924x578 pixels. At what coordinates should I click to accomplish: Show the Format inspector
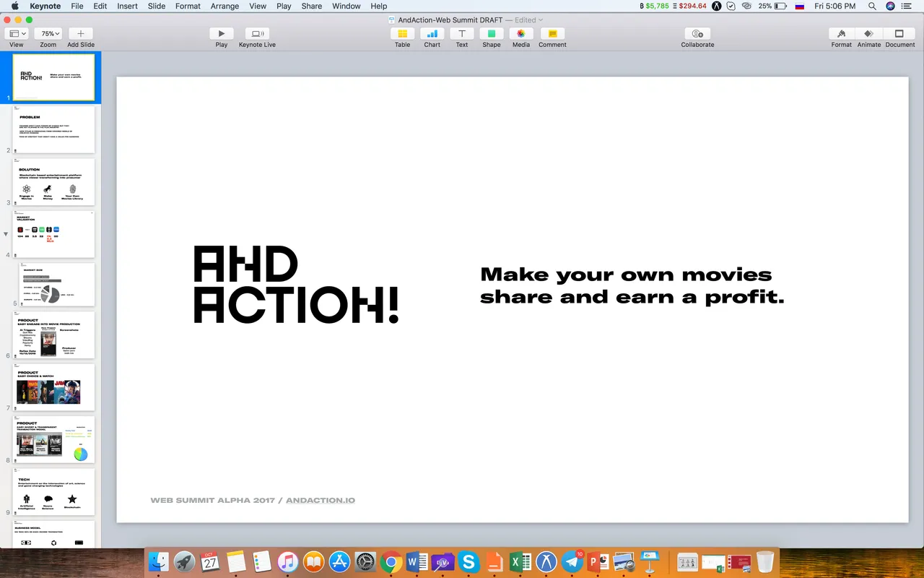pyautogui.click(x=841, y=33)
